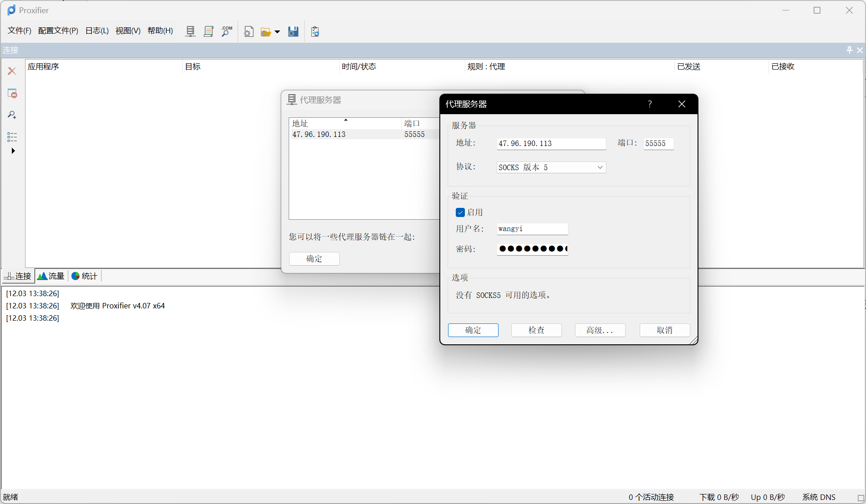Click the 取消 button
This screenshot has height=504, width=866.
coord(665,330)
